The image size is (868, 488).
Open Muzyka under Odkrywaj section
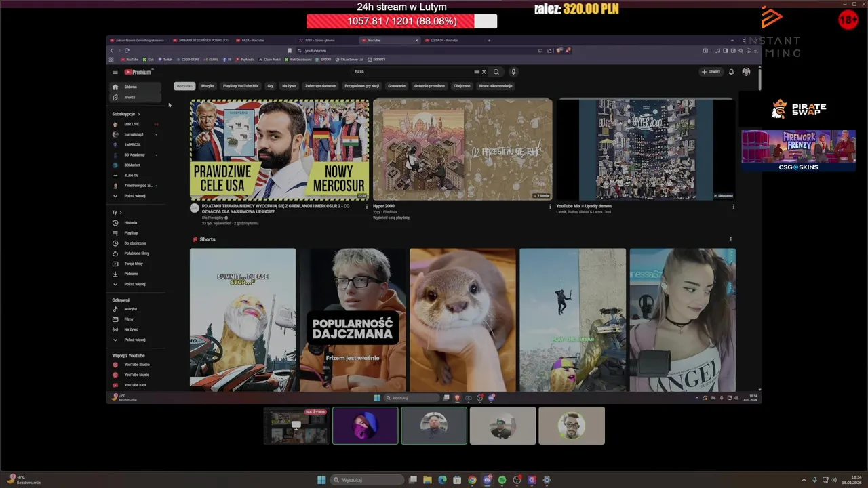[x=136, y=309]
